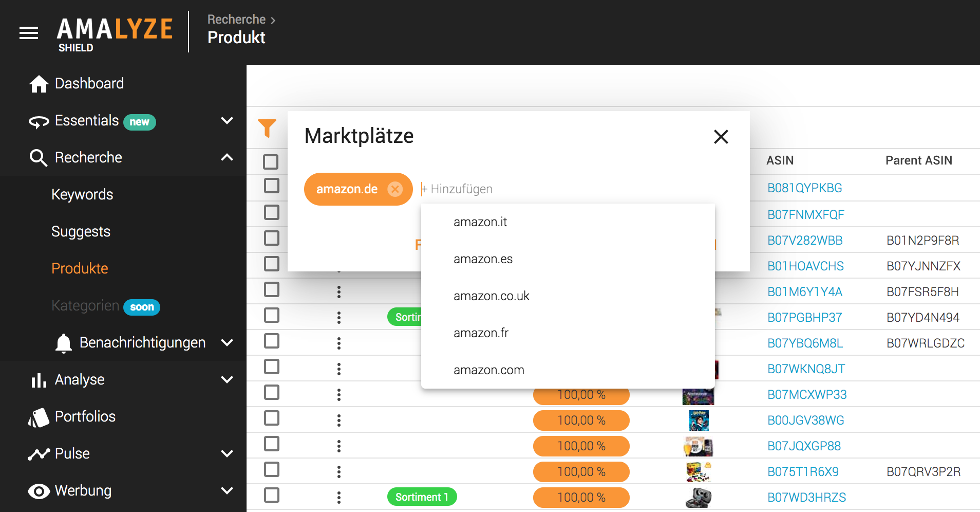Screen dimensions: 980x512
Task: Choose amazon.com from the dropdown
Action: click(x=568, y=370)
